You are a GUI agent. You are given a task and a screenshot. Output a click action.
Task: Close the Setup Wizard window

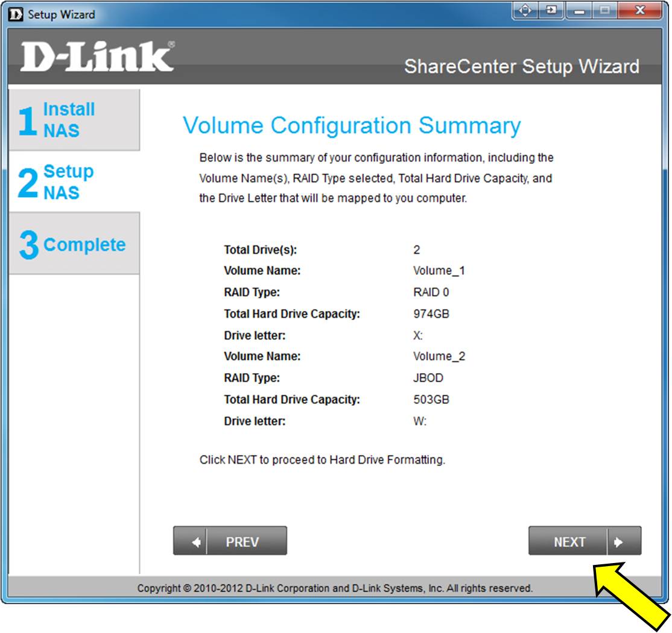click(640, 10)
